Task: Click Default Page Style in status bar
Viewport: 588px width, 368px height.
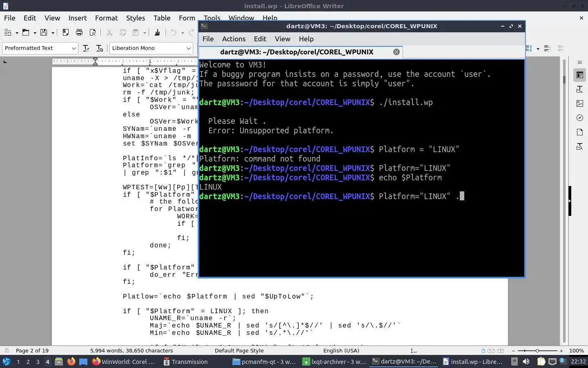Action: pyautogui.click(x=239, y=350)
